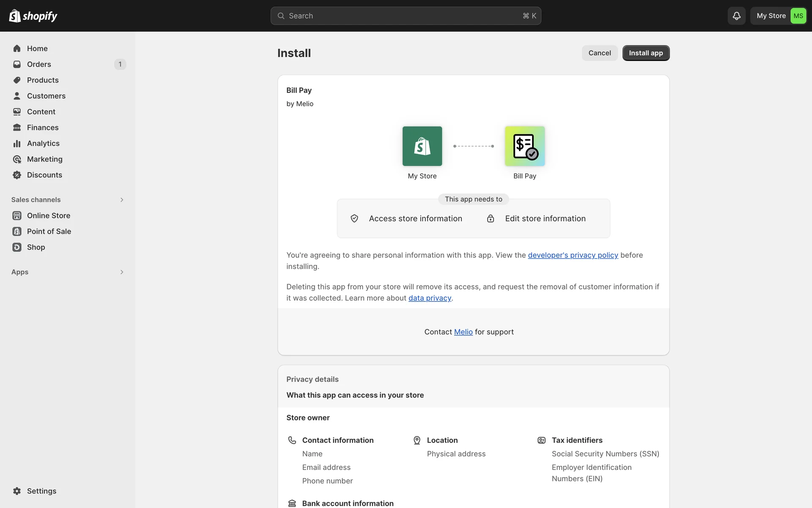Click the Marketing target icon

click(x=17, y=159)
